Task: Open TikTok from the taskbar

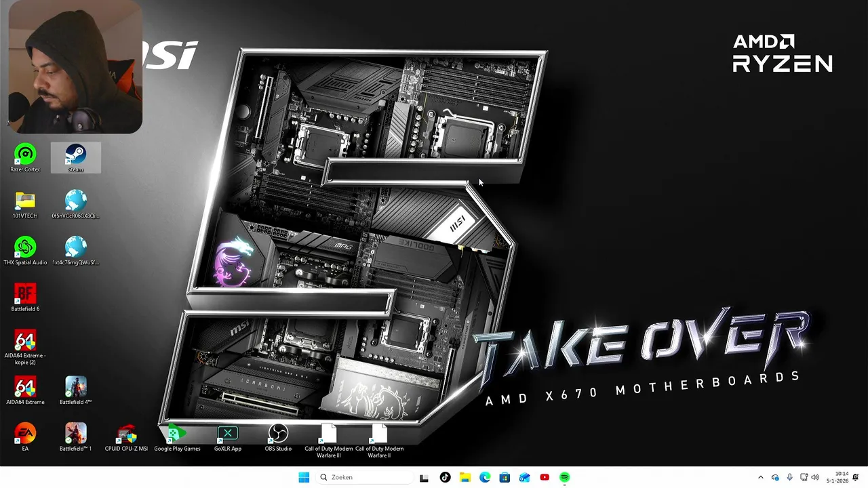Action: 445,477
